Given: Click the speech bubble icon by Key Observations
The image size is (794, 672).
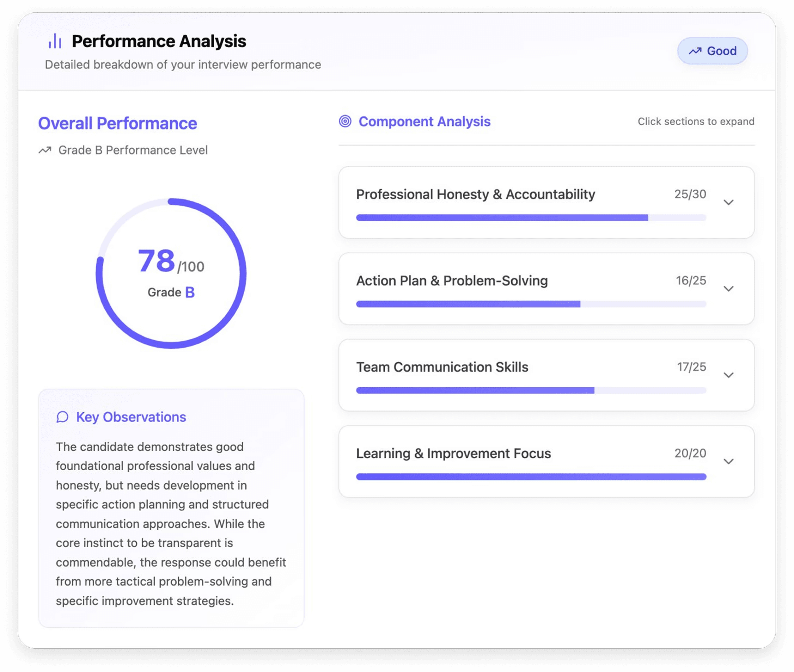Looking at the screenshot, I should point(62,417).
